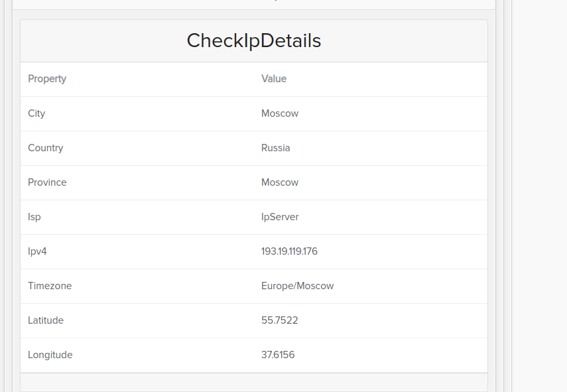Click the Ipv4 row label
Viewport: 567px width, 392px height.
coord(36,251)
